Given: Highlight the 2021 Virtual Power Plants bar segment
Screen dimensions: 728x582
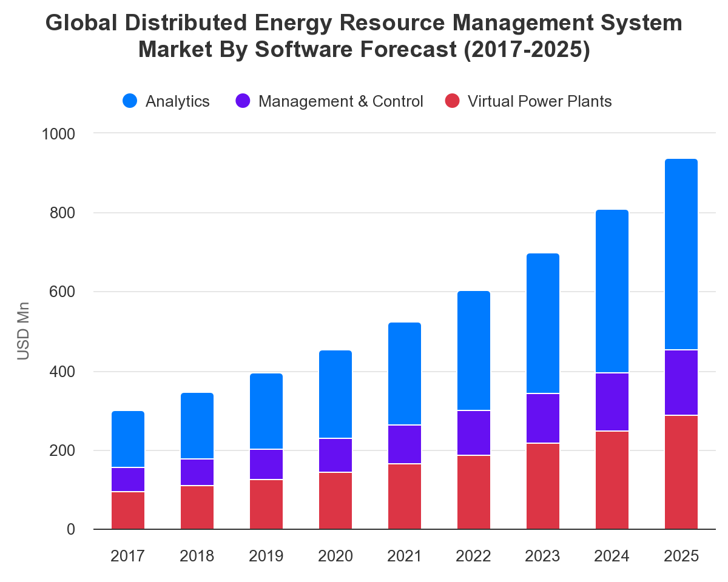Looking at the screenshot, I should (405, 497).
